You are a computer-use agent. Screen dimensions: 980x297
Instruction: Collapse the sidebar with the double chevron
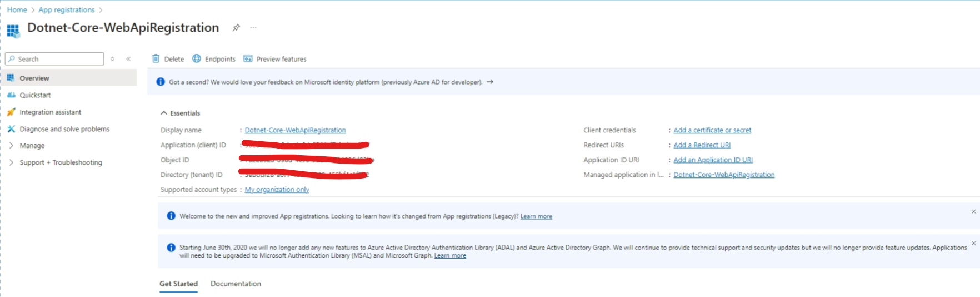coord(128,59)
